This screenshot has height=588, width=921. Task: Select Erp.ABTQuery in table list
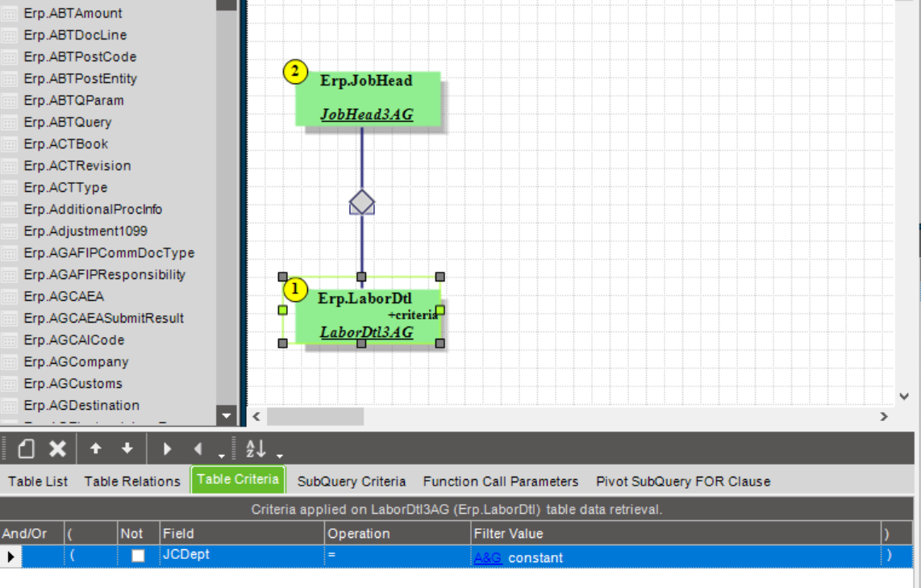(x=68, y=122)
